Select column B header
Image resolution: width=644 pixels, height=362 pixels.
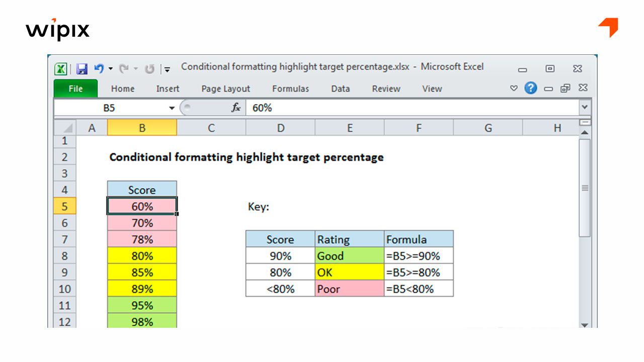pos(142,128)
